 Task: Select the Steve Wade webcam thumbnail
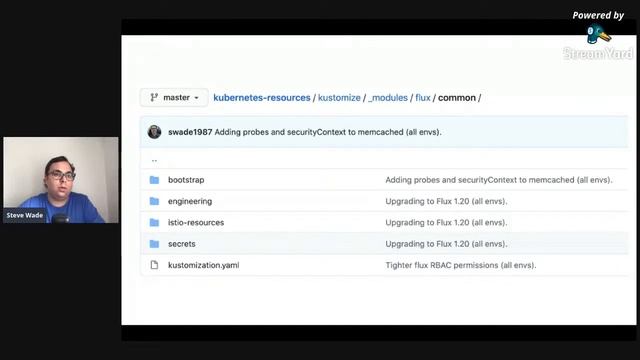[x=61, y=180]
